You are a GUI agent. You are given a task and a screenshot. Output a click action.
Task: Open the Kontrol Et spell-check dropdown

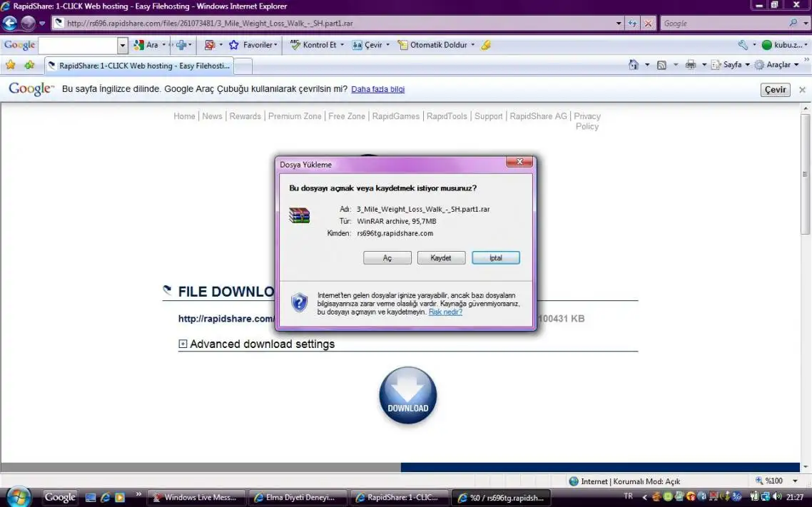[342, 45]
